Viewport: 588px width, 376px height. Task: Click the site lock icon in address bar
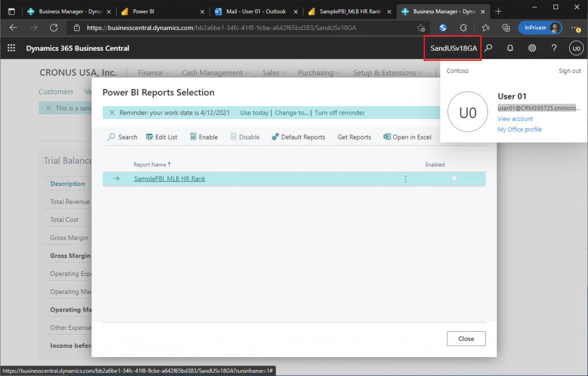77,28
